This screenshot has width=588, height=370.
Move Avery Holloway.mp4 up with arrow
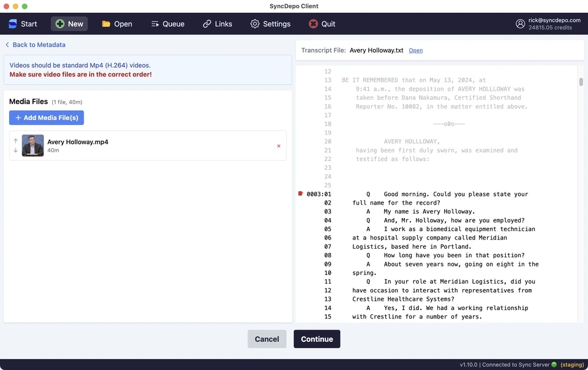pyautogui.click(x=15, y=141)
